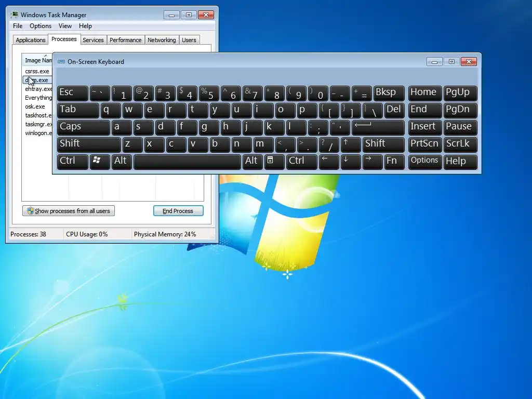Click the number 5 key
The width and height of the screenshot is (532, 399).
tap(209, 93)
